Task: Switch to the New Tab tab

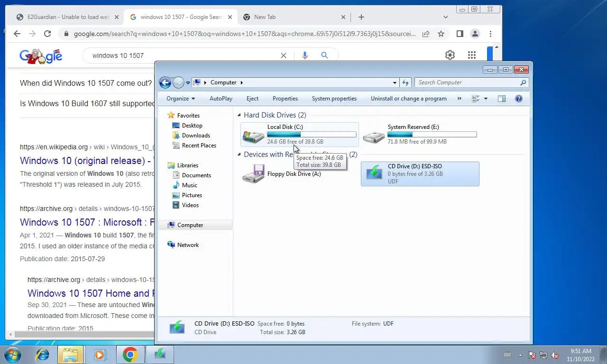Action: [x=265, y=17]
